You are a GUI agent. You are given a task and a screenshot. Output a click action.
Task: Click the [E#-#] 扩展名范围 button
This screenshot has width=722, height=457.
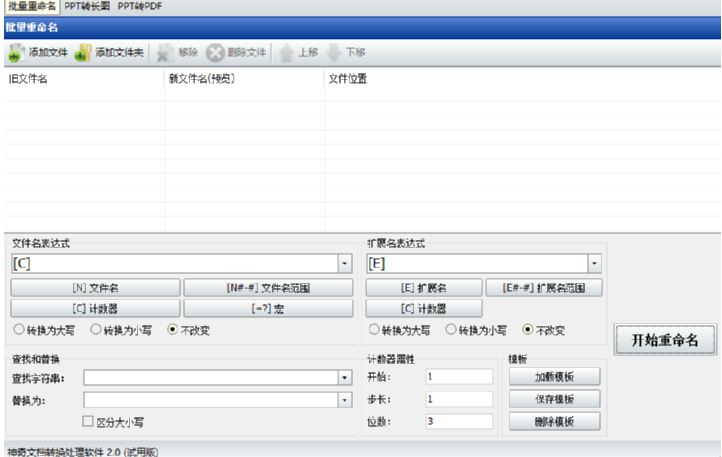[x=544, y=288]
